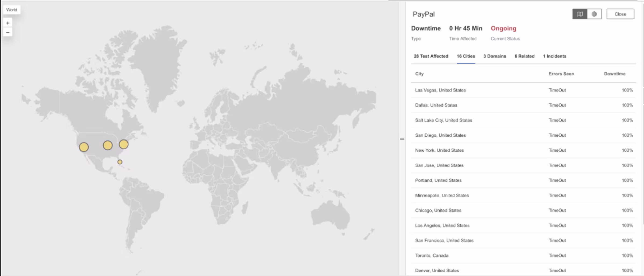The image size is (644, 276).
Task: Click the World breadcrumb button
Action: [12, 10]
